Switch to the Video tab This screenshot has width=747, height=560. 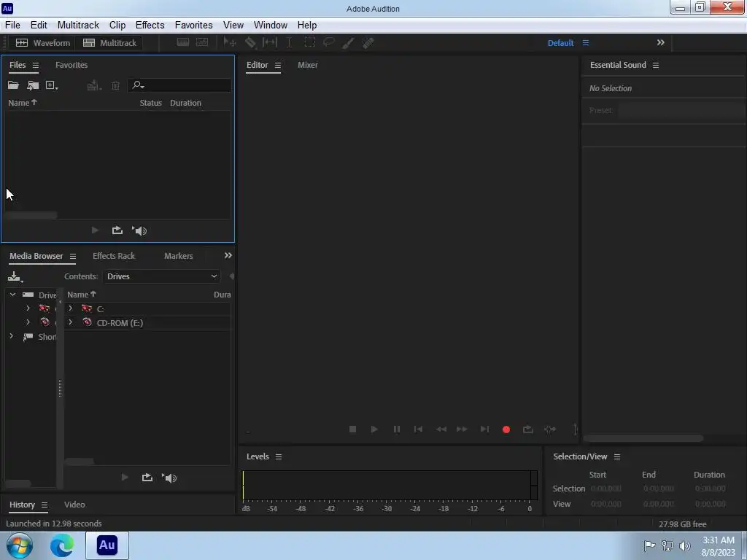(x=74, y=505)
